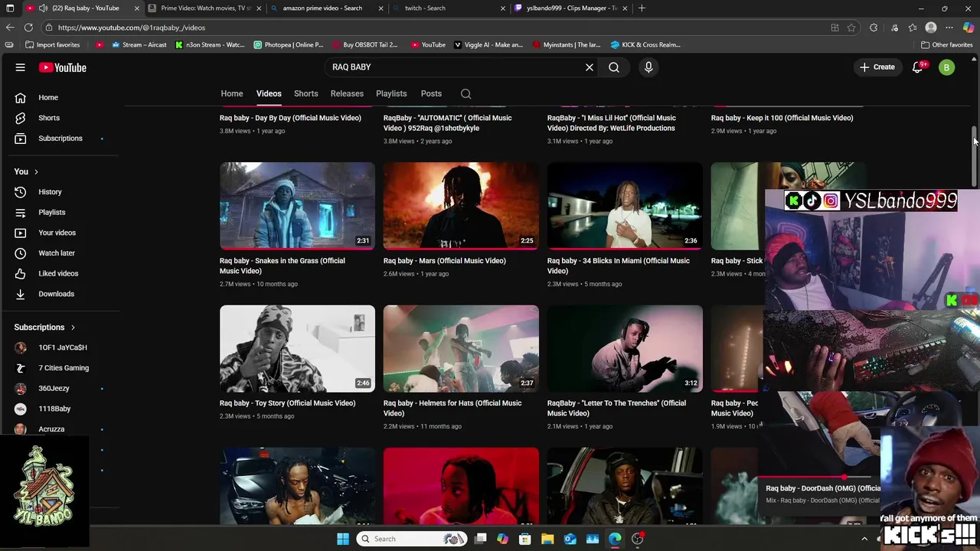Screen dimensions: 980x551
Task: Switch to the channel Playlists tab
Action: 391,93
